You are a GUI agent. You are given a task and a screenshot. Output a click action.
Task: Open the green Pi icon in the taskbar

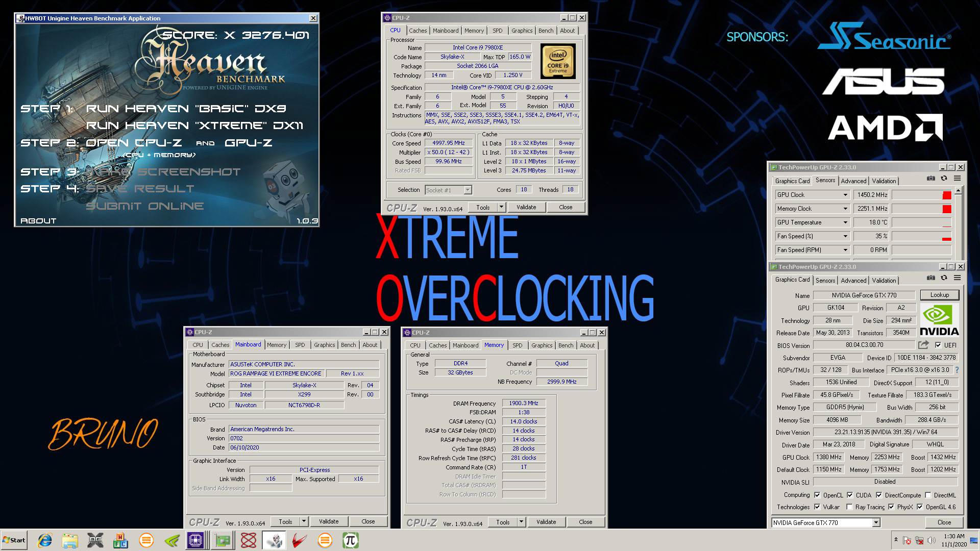[350, 540]
